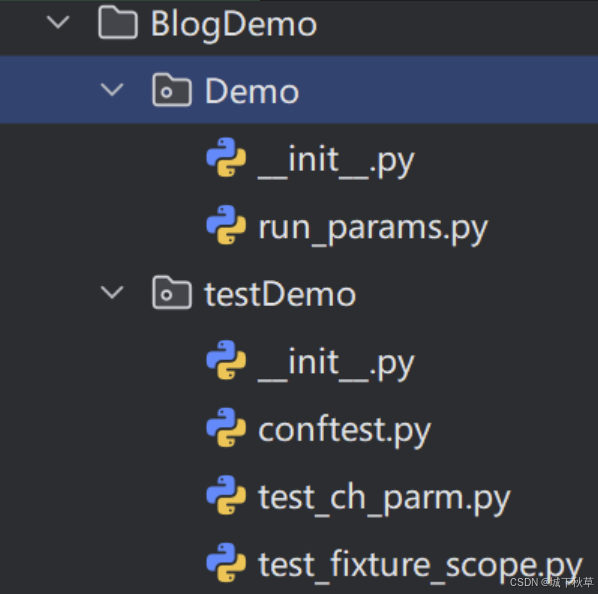Click Python icon beside test_ch_parm.py
Viewport: 598px width, 594px height.
click(x=226, y=495)
